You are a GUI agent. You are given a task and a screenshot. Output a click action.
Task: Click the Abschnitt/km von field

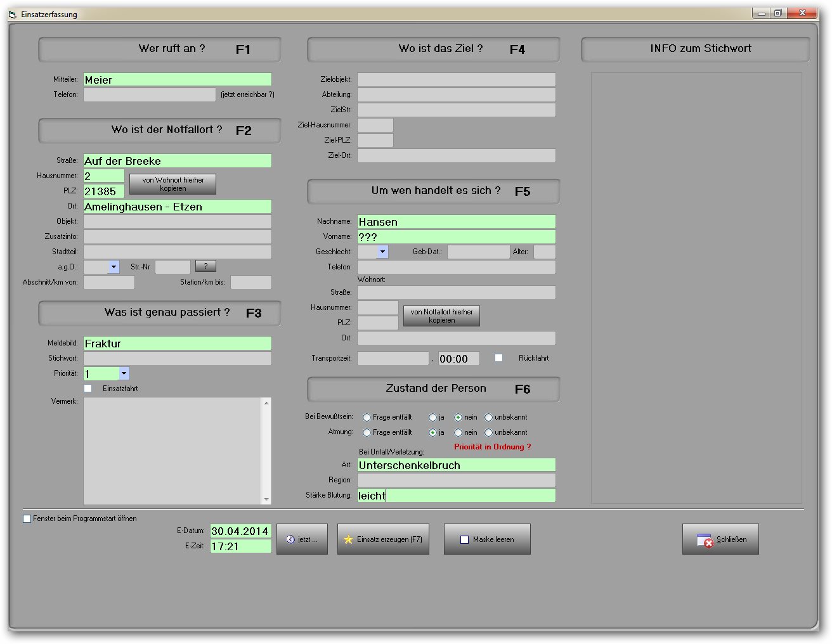click(x=109, y=282)
